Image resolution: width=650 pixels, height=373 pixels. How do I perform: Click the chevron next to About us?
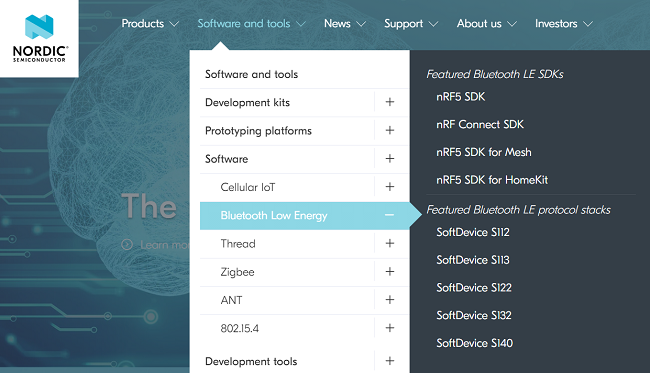pos(512,24)
